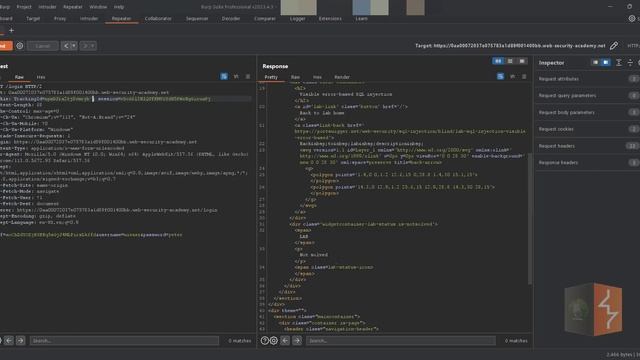Open Response pane hamburger menu

click(x=524, y=76)
